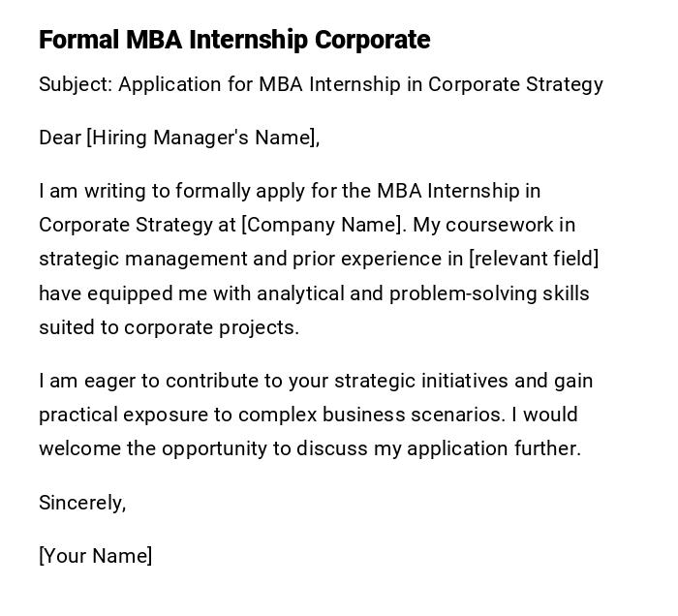Click 'Corporate Strategy' at end of subject line
Image resolution: width=678 pixels, height=616 pixels.
pos(515,84)
